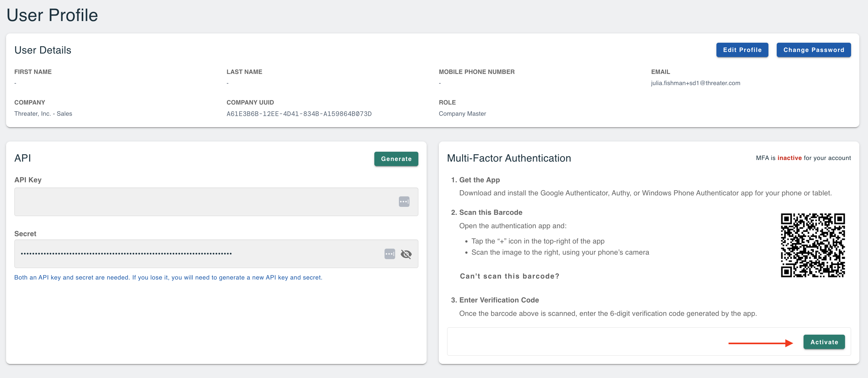This screenshot has height=378, width=868.
Task: Click the API Key field's password manager icon
Action: 404,202
